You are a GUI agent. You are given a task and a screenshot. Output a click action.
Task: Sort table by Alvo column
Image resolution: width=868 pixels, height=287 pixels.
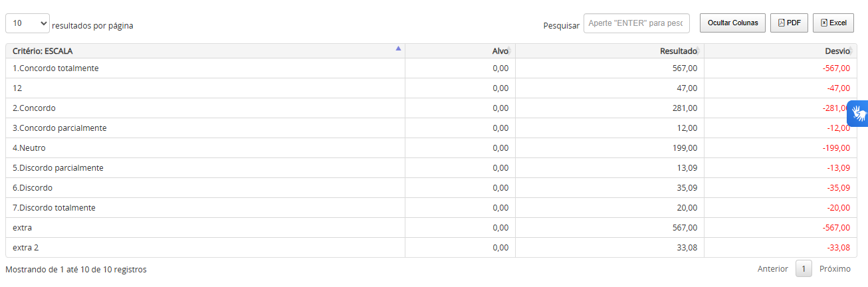click(x=500, y=51)
